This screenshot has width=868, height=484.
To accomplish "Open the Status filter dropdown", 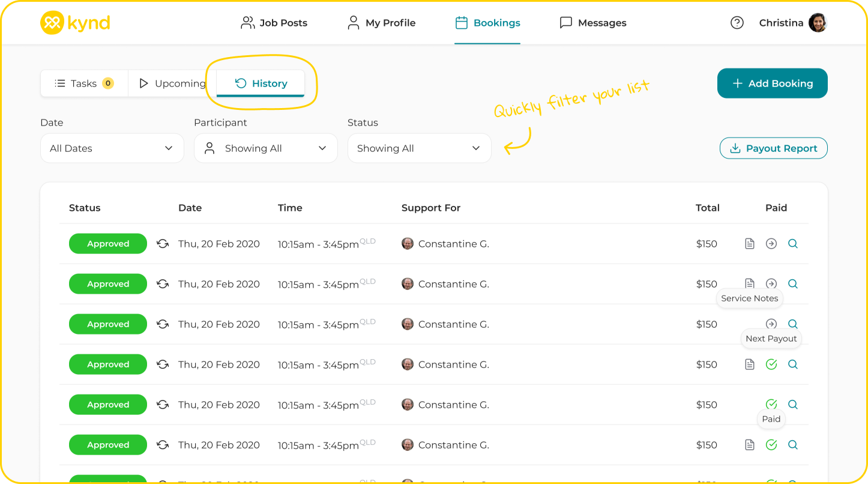I will tap(420, 148).
